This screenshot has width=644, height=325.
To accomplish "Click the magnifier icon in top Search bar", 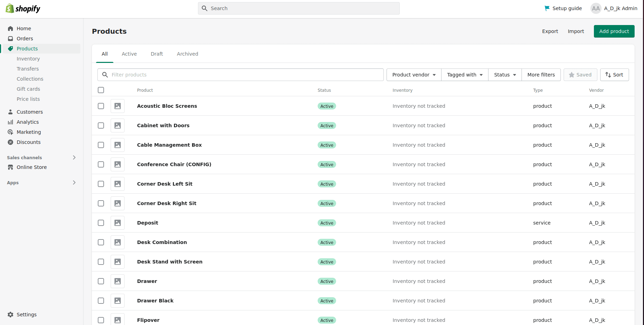I will point(205,8).
